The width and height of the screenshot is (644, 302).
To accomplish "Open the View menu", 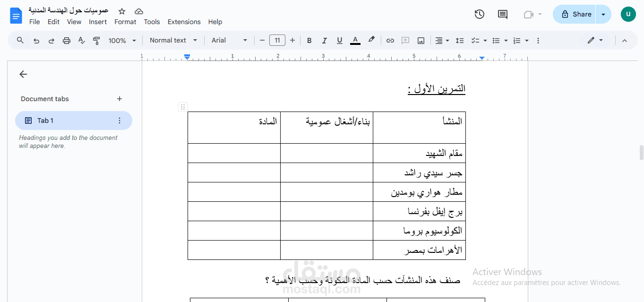I will tap(74, 22).
